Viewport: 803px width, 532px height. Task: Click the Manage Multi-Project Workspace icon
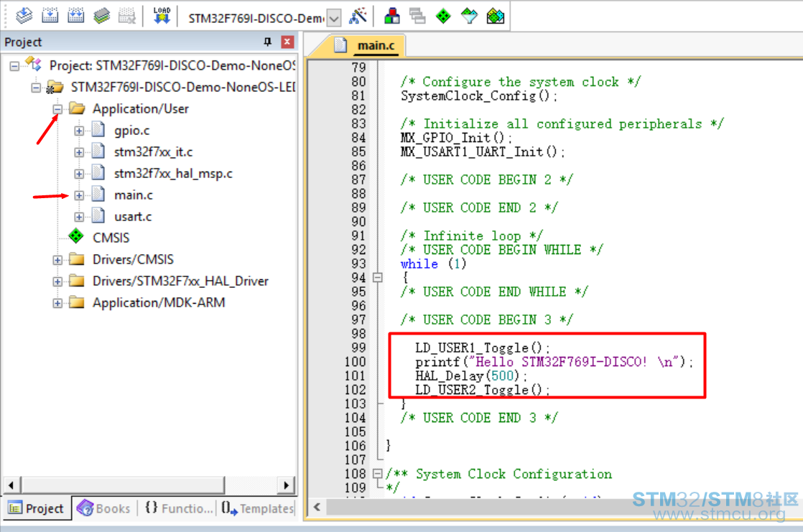coord(417,16)
